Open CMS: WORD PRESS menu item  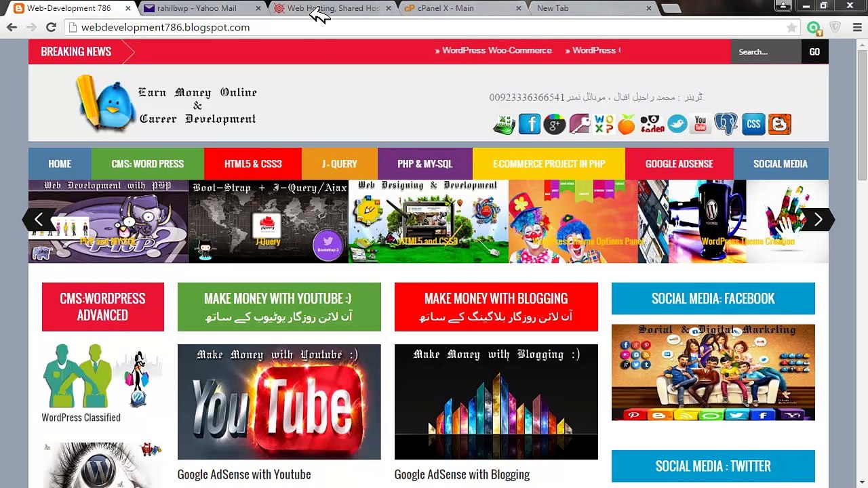148,164
